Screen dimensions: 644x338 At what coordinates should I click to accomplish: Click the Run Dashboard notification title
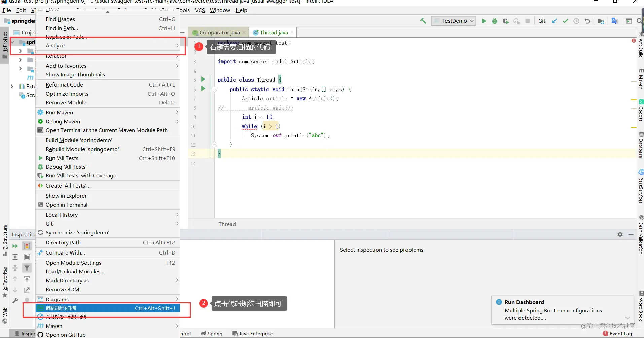point(524,302)
